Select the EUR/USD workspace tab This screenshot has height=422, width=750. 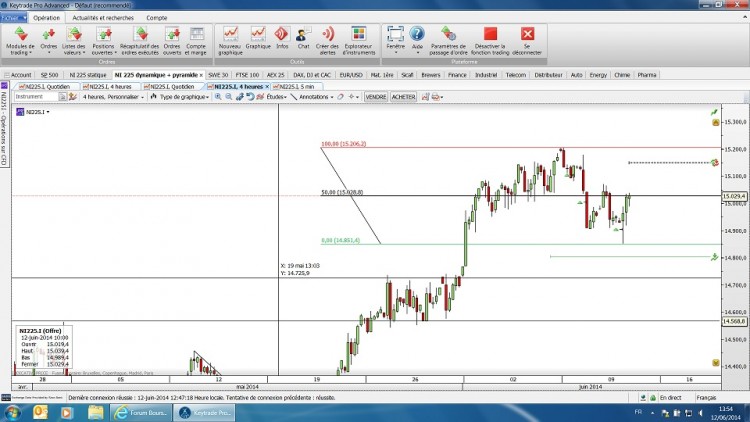(351, 75)
